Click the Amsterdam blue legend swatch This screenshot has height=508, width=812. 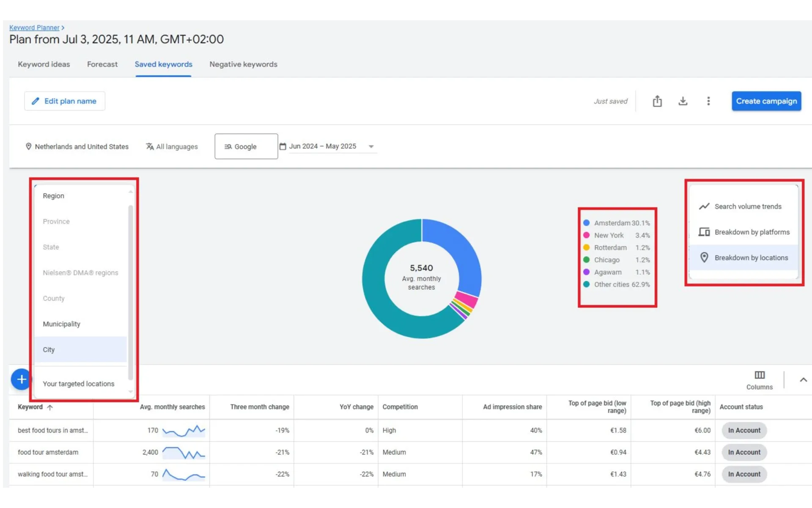[586, 223]
